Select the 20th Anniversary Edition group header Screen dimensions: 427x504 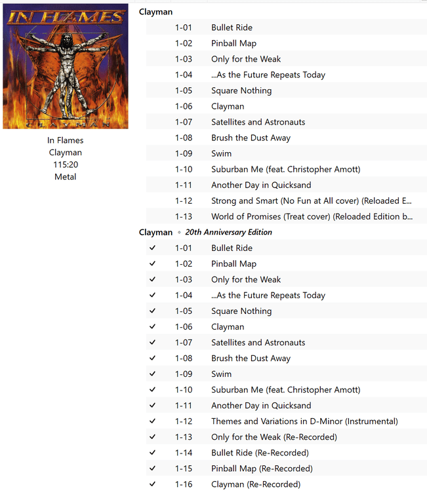tap(228, 232)
